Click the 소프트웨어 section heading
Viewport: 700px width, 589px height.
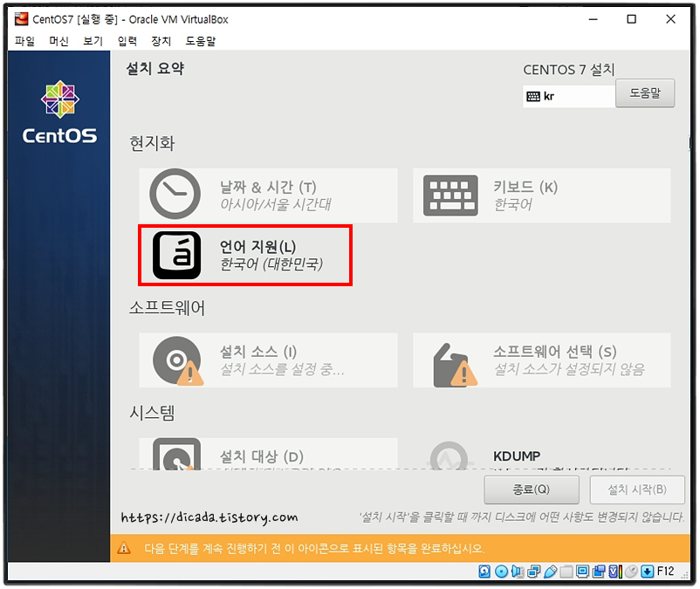point(167,308)
